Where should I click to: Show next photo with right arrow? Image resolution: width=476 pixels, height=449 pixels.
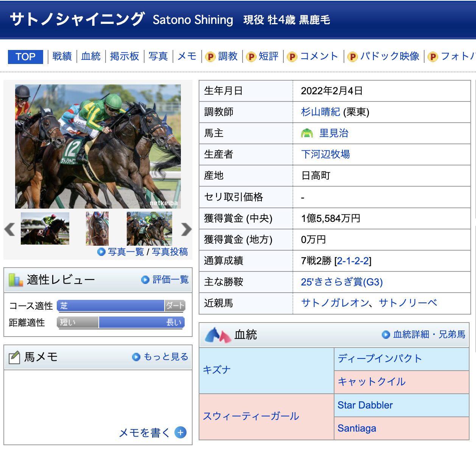pos(186,229)
